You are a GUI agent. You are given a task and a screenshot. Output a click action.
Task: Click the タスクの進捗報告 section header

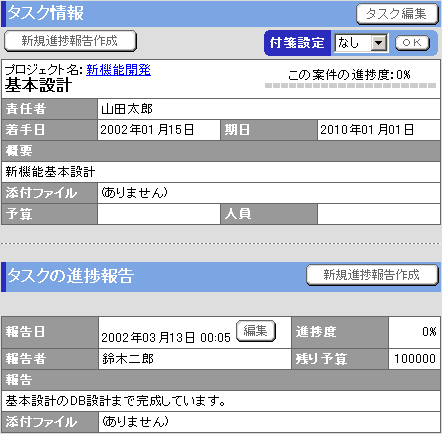point(70,276)
